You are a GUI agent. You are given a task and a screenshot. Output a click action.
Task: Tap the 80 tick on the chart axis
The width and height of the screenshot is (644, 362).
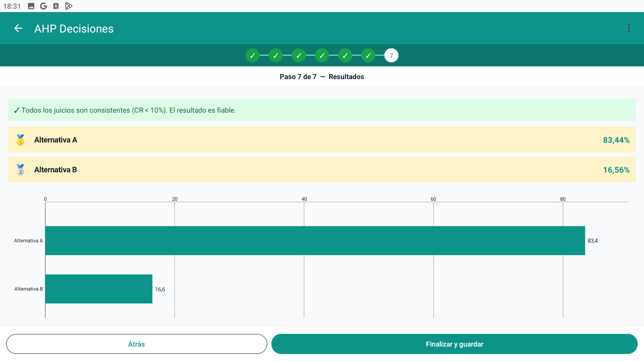tap(563, 199)
